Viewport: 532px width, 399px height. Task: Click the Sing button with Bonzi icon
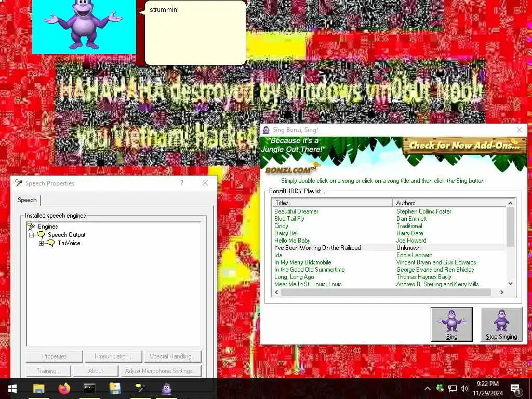tap(451, 324)
